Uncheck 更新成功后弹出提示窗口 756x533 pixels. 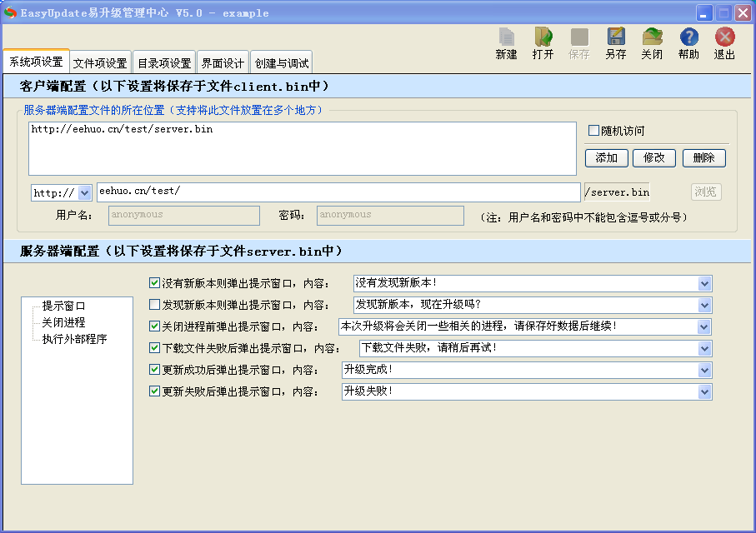pos(154,370)
